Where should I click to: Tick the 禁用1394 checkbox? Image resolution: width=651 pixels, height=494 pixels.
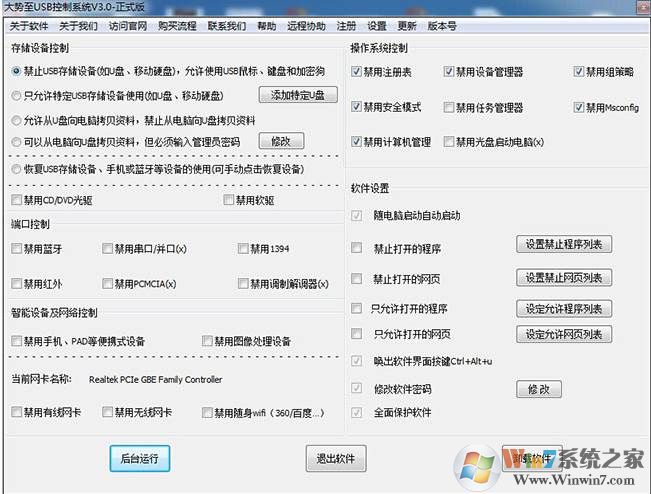click(243, 249)
